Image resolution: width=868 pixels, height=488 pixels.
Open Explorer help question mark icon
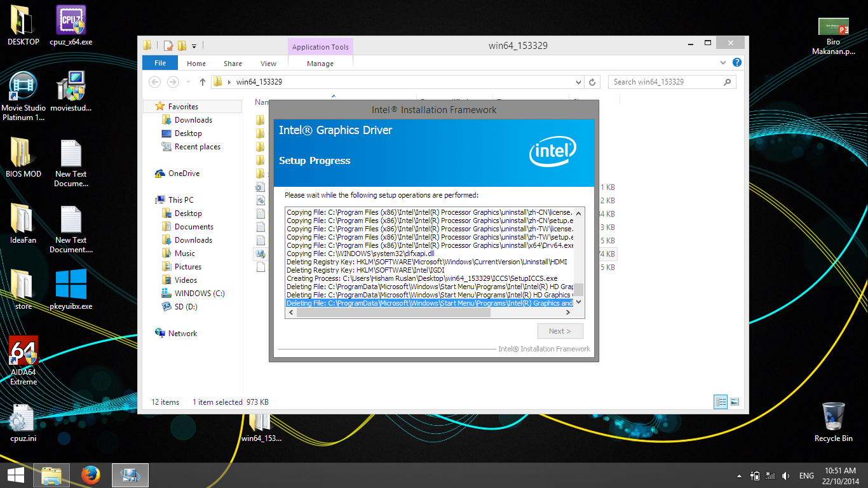point(736,63)
